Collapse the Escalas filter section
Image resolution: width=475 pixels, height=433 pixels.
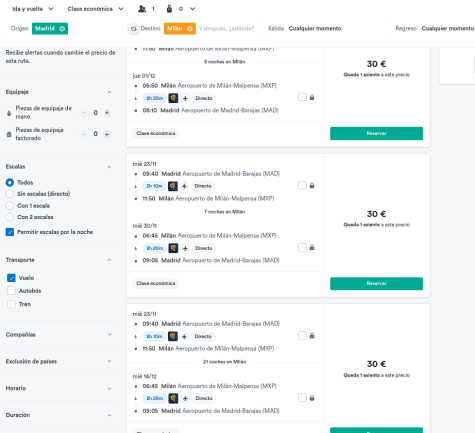click(109, 167)
